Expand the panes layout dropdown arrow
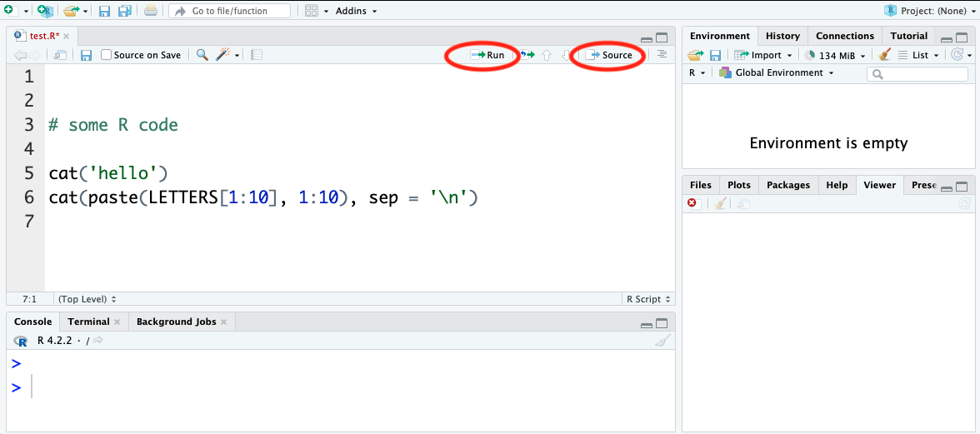The width and height of the screenshot is (980, 434). point(326,11)
